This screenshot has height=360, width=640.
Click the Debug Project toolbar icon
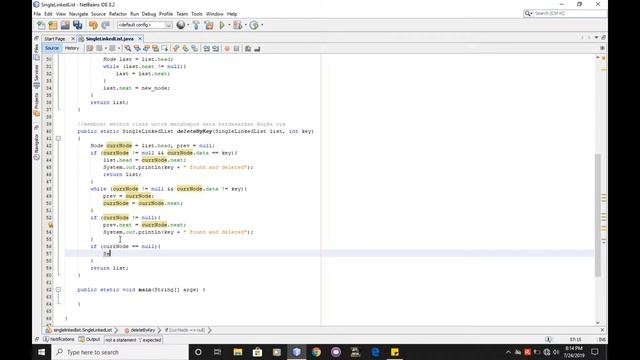point(238,25)
